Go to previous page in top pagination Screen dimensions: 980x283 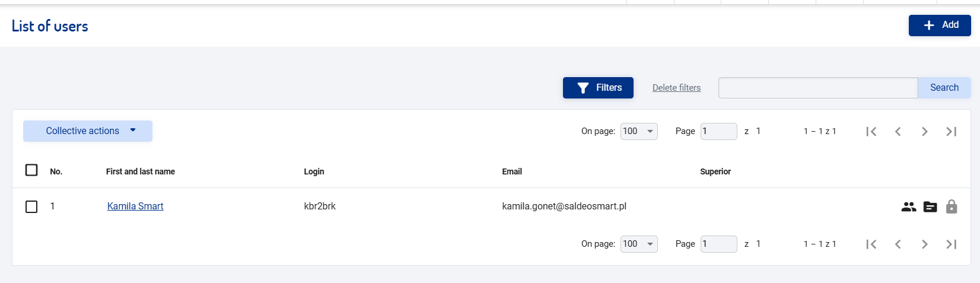(898, 132)
